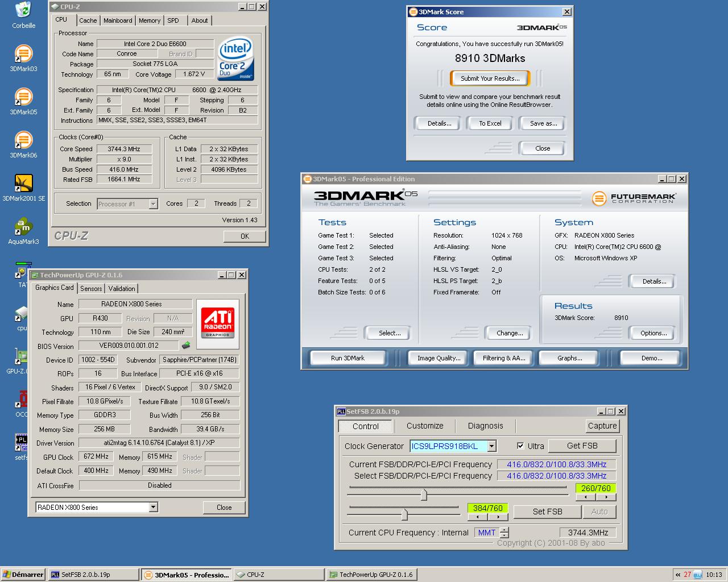
Task: Click Save as in 3DMark Score
Action: [x=543, y=123]
